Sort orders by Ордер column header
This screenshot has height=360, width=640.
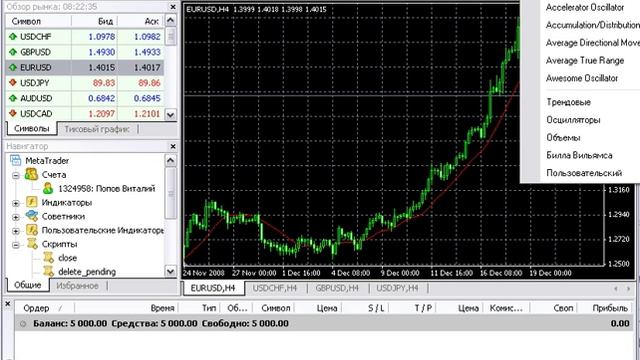click(x=45, y=308)
